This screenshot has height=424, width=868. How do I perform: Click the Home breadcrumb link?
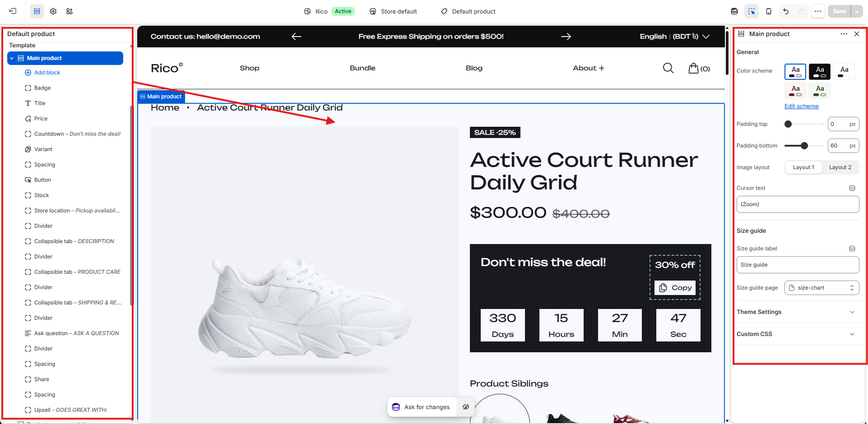point(165,108)
